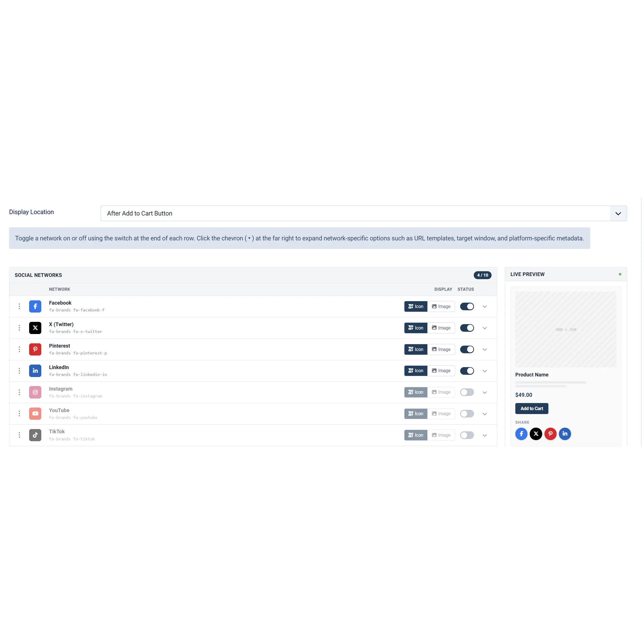Screen dimensions: 644x644
Task: Switch YouTube display to Image
Action: click(441, 414)
